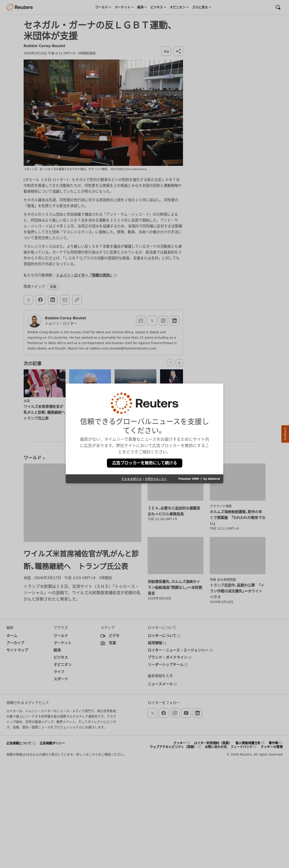Go to next item in 次の記事 carousel
Viewport: 289px width, 868px height.
pyautogui.click(x=179, y=363)
